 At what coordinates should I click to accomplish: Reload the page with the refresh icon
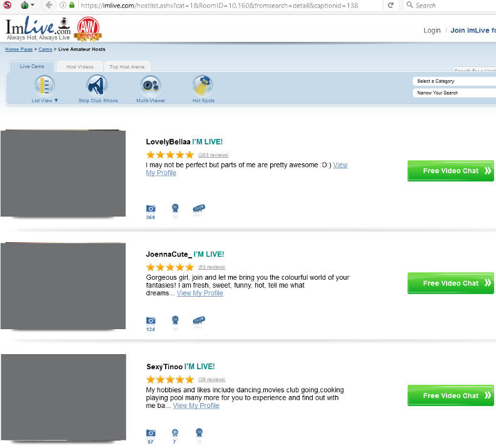391,5
